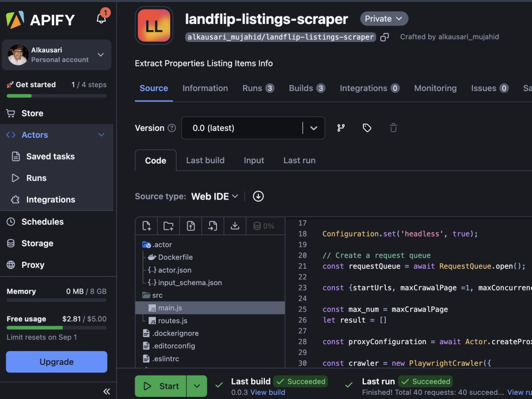Delete the version with trash icon
The width and height of the screenshot is (532, 399).
[x=393, y=128]
